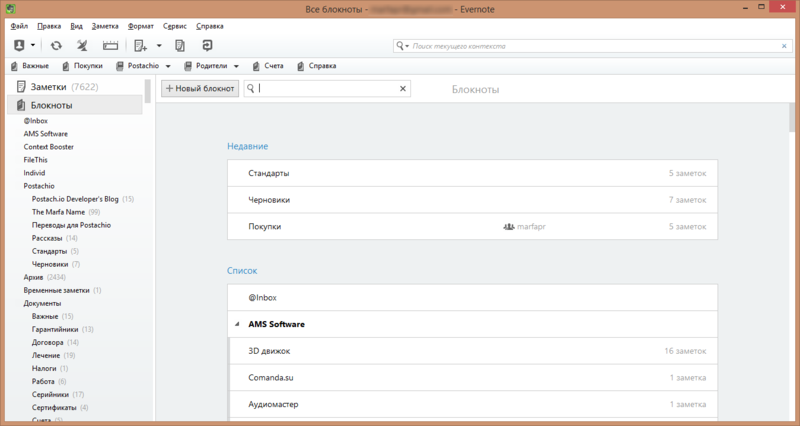Open Договора notebook in sidebar
Screen dimensions: 800x426
point(47,342)
